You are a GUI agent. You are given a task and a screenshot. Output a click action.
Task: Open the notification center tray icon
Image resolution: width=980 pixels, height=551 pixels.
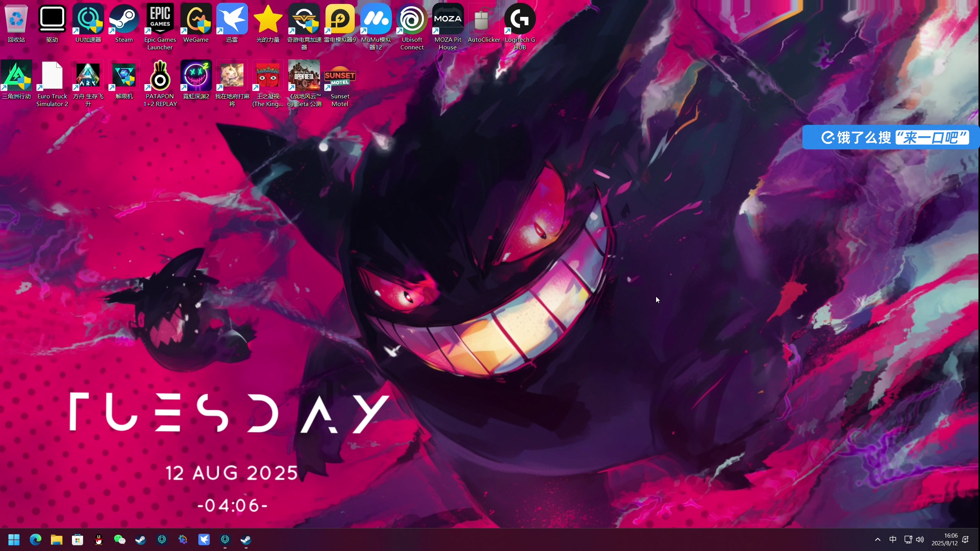coord(966,540)
